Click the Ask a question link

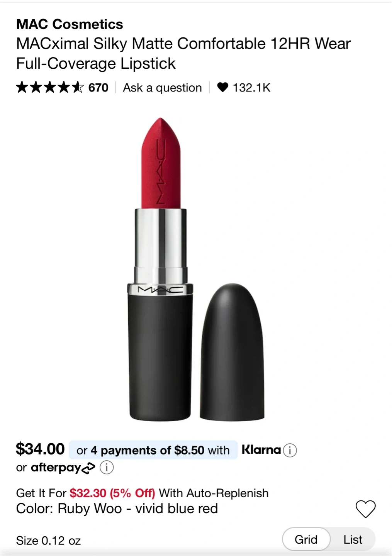162,88
